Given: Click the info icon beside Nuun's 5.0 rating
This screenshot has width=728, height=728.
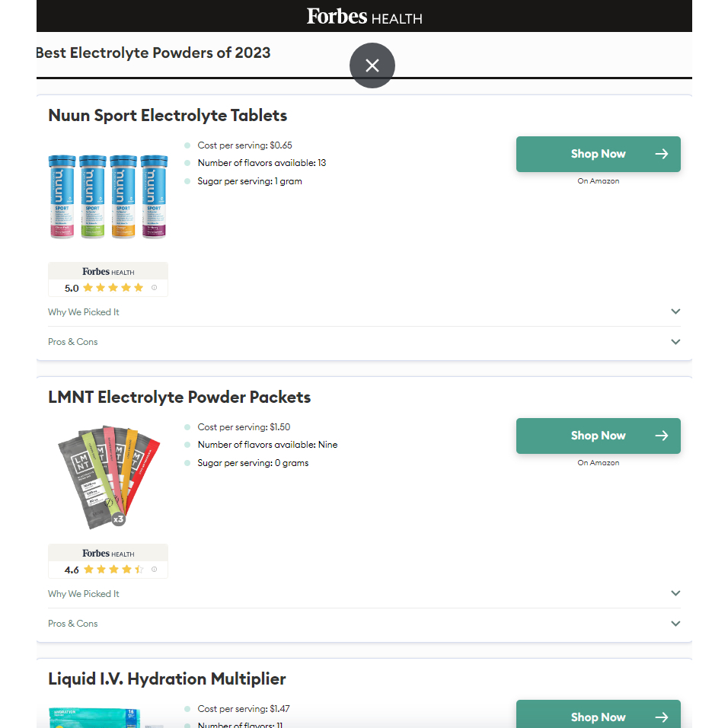Looking at the screenshot, I should [x=154, y=288].
